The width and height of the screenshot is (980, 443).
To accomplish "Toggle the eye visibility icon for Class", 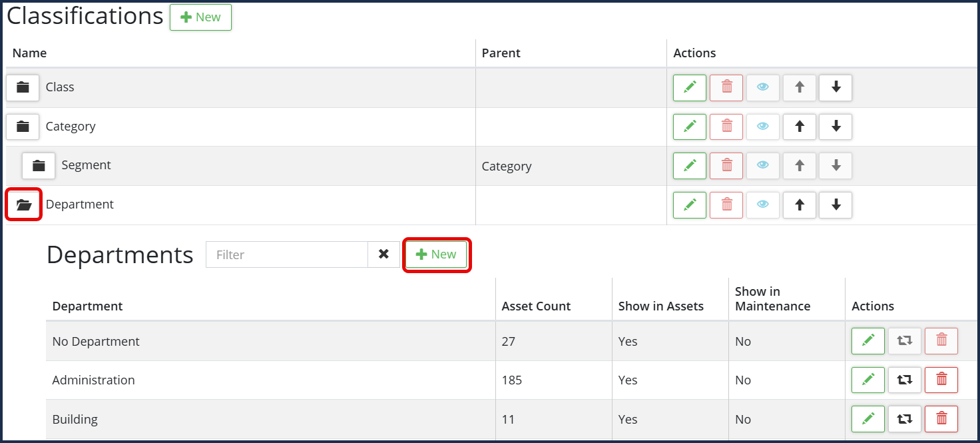I will (763, 87).
